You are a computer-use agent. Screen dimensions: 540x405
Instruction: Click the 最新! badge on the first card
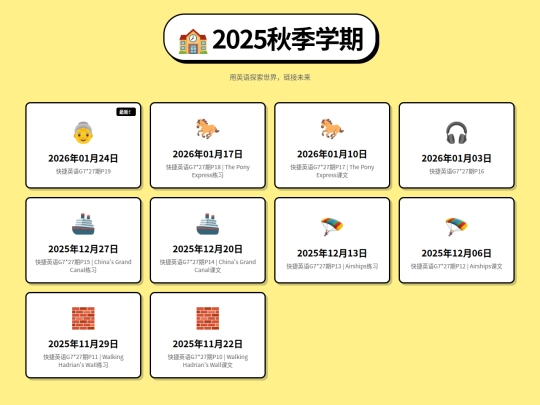coord(126,112)
